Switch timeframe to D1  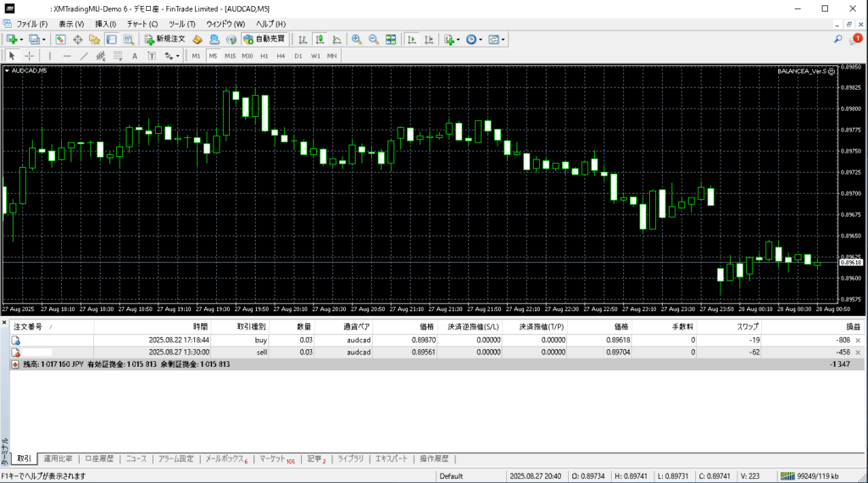click(x=298, y=56)
